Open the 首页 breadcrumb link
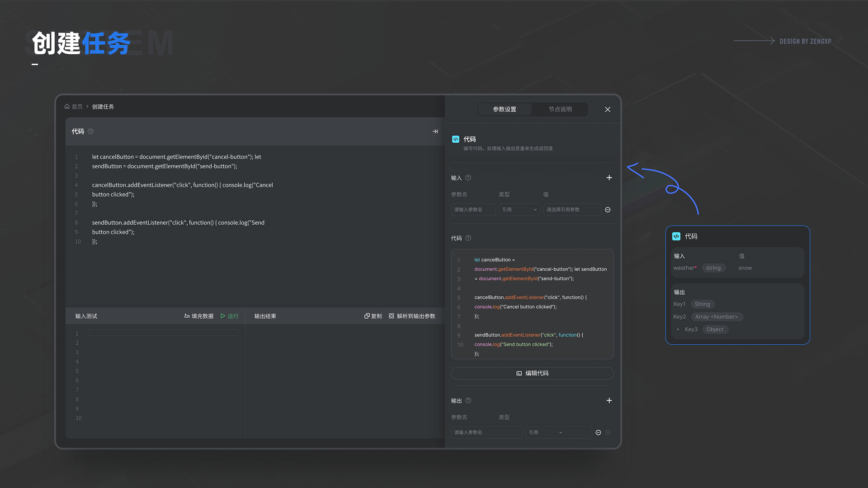 [x=77, y=107]
